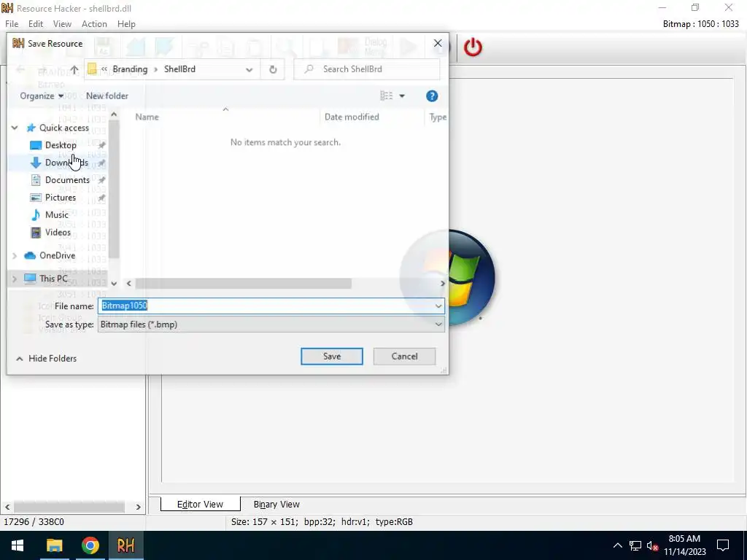Expand the OneDrive tree node
The width and height of the screenshot is (747, 560).
coord(15,256)
